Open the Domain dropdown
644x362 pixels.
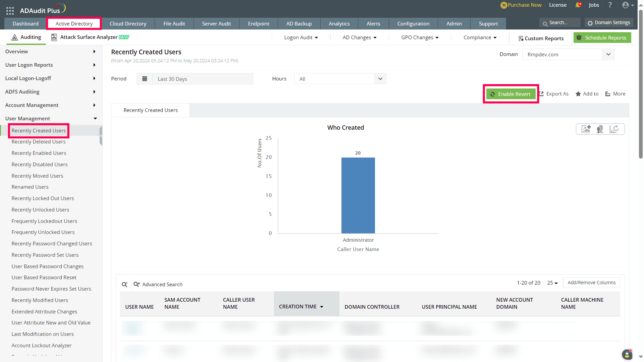click(x=608, y=54)
